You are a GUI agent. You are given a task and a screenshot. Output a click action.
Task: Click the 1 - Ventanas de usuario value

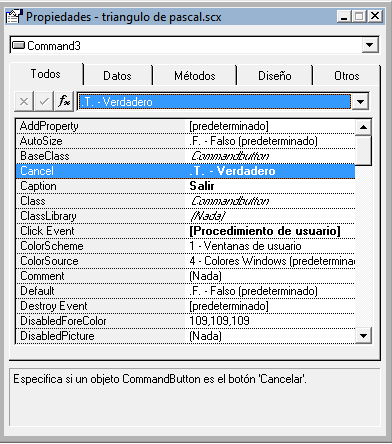click(x=245, y=246)
